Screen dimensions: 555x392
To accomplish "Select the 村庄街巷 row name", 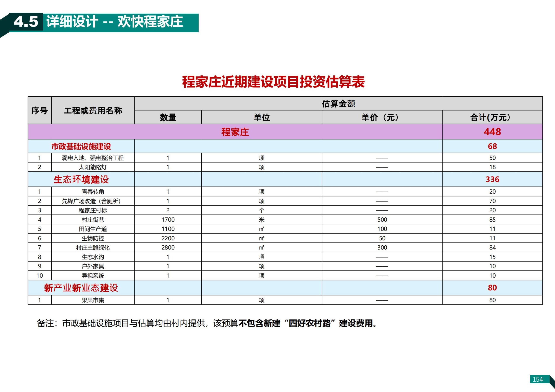I will tap(93, 220).
